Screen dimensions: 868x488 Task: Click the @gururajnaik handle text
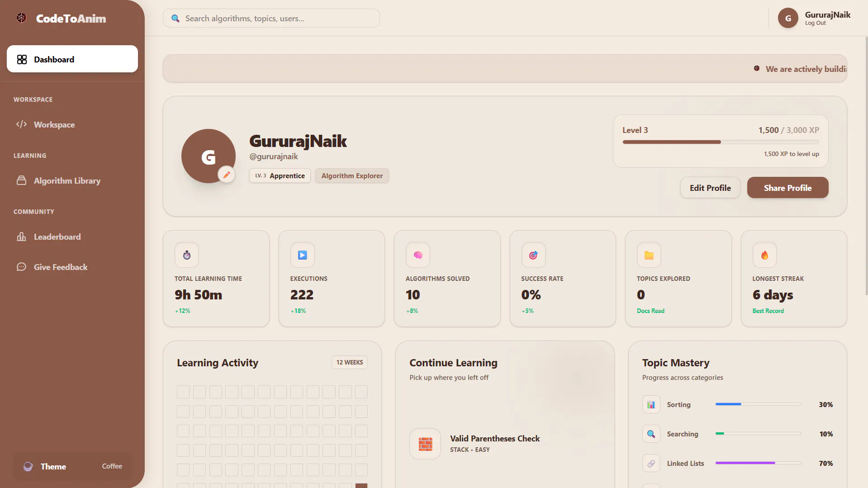click(274, 156)
